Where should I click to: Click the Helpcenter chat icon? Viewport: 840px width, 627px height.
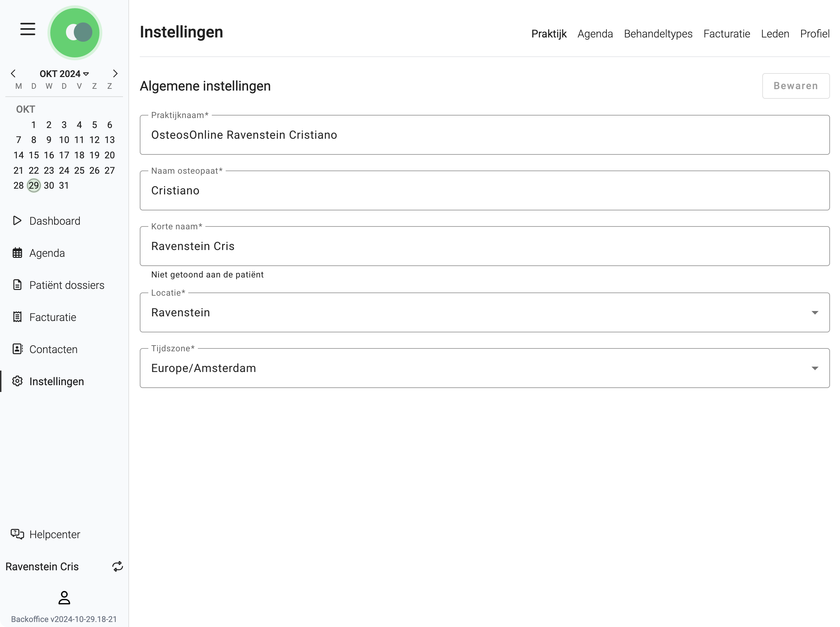click(17, 534)
